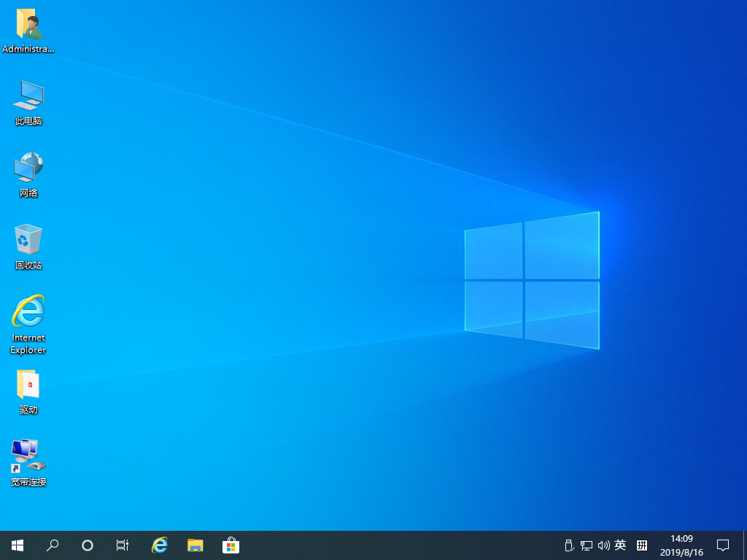Screen dimensions: 747x560
Task: Open the 回收站 Recycle Bin
Action: pyautogui.click(x=28, y=246)
